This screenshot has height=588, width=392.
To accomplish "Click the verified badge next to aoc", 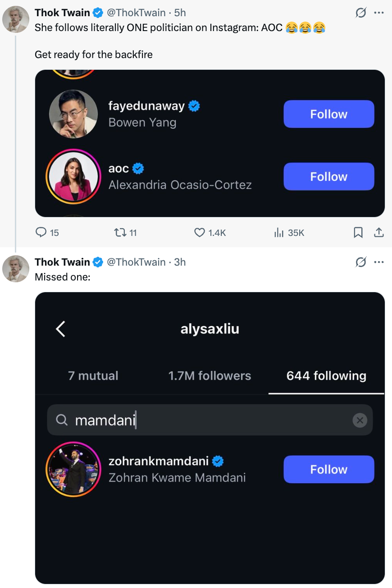I will click(138, 167).
